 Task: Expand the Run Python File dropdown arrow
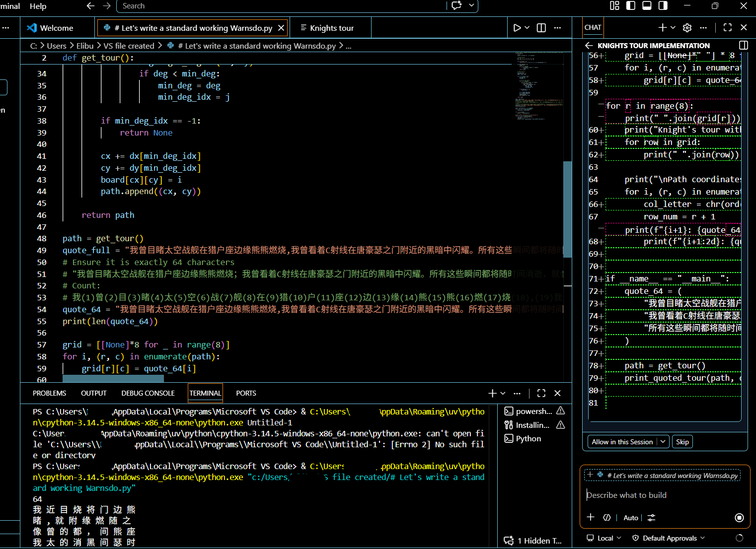click(527, 28)
